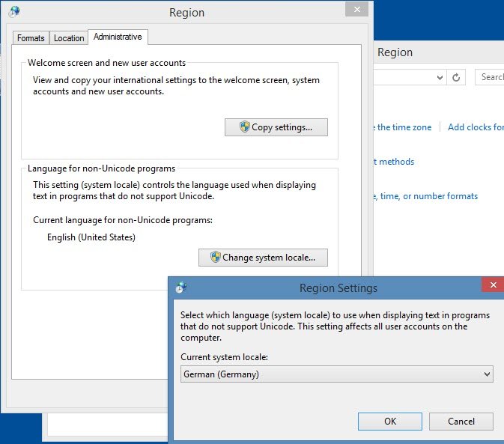
Task: Confirm with OK in Region Settings
Action: pos(390,422)
